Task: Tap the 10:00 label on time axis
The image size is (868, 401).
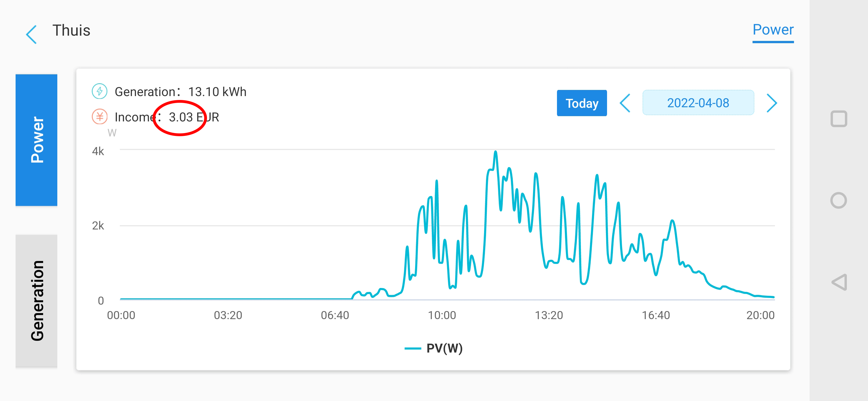Action: [x=442, y=315]
